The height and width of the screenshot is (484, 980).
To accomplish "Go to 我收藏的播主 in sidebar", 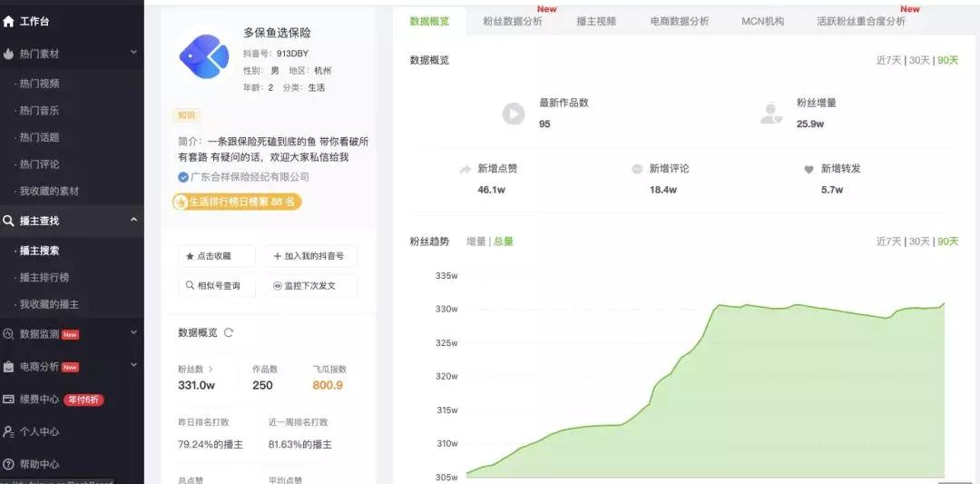I will tap(49, 304).
